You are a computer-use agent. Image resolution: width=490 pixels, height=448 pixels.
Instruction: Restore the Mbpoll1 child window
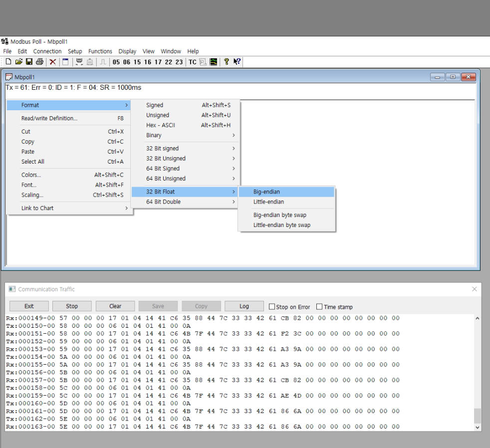[x=453, y=77]
